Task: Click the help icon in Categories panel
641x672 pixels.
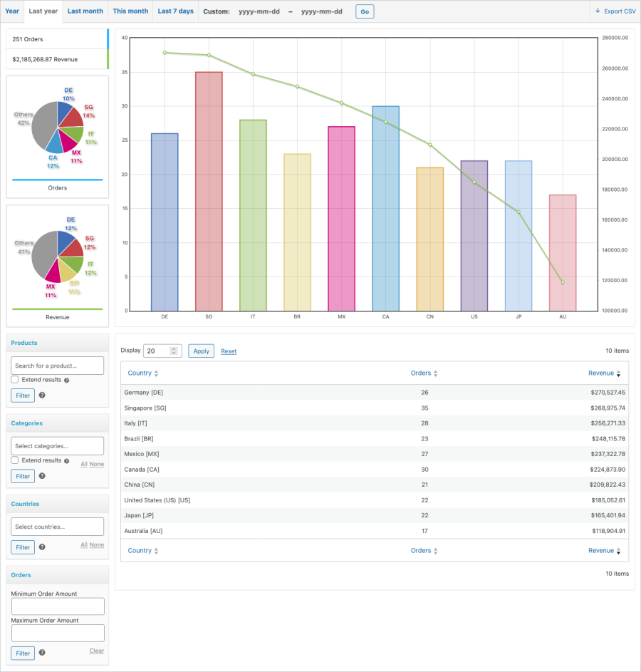Action: click(x=41, y=475)
